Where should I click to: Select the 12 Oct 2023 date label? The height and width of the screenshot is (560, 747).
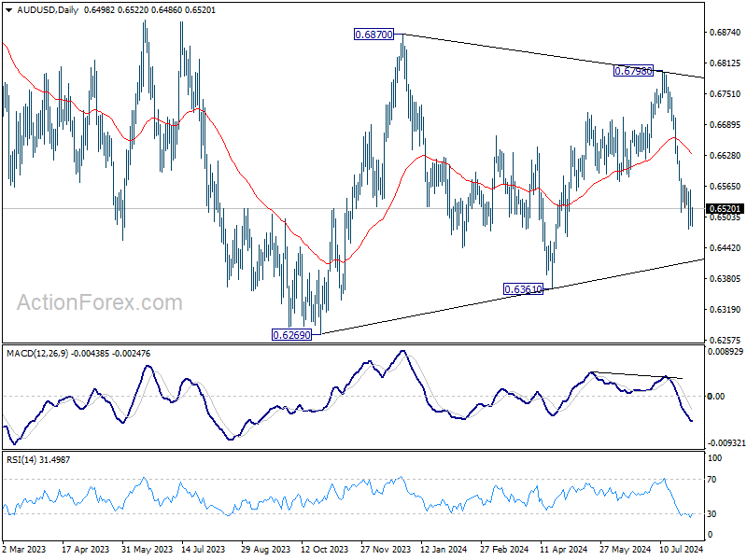pyautogui.click(x=324, y=549)
